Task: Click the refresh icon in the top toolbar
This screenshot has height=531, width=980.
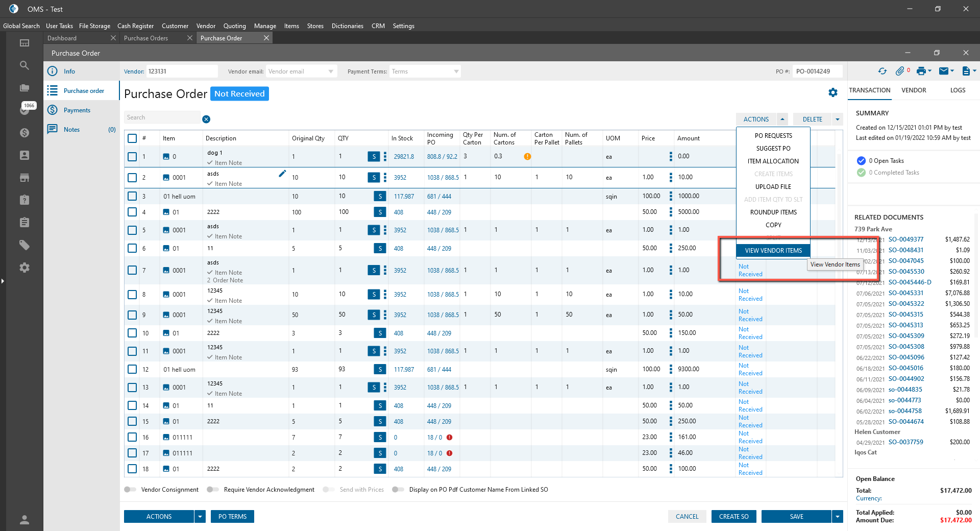Action: click(x=882, y=71)
